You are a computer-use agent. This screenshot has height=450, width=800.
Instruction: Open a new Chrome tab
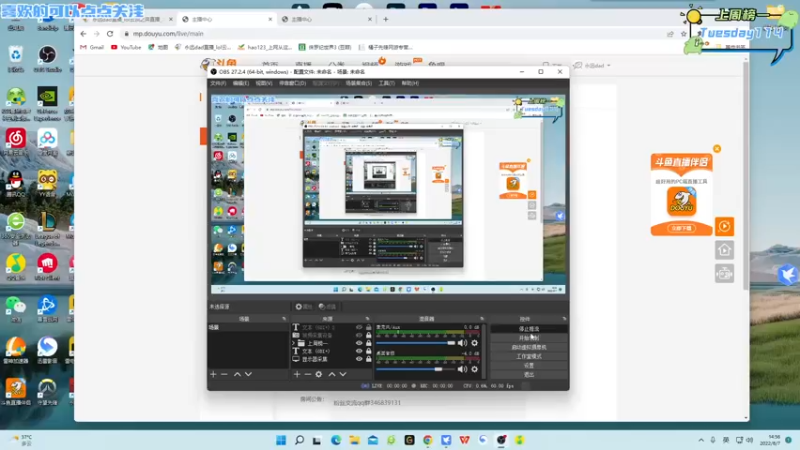(386, 19)
